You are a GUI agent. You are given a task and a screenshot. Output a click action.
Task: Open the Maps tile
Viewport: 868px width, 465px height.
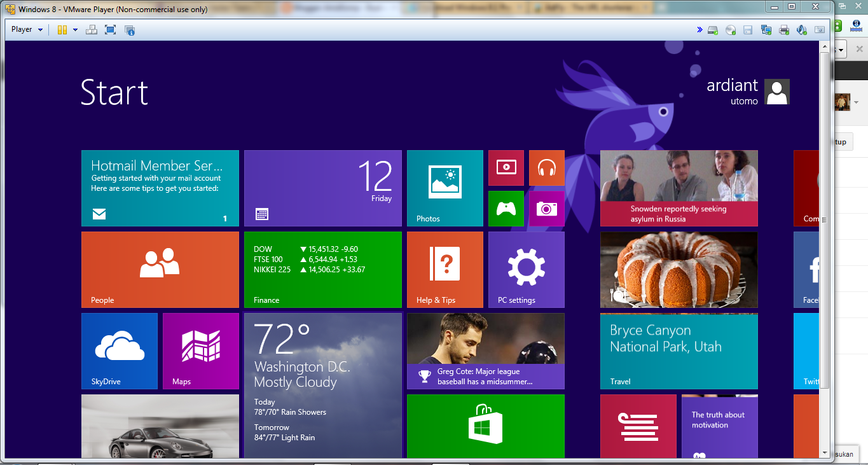(x=201, y=351)
